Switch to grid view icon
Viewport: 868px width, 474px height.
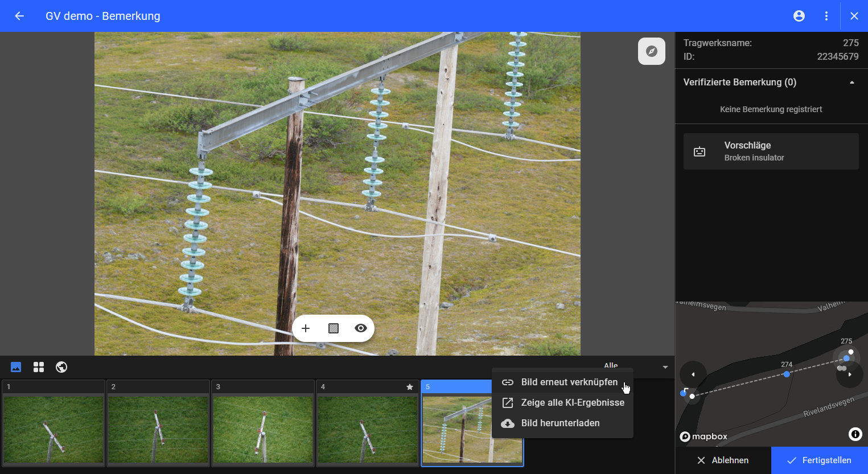point(39,367)
